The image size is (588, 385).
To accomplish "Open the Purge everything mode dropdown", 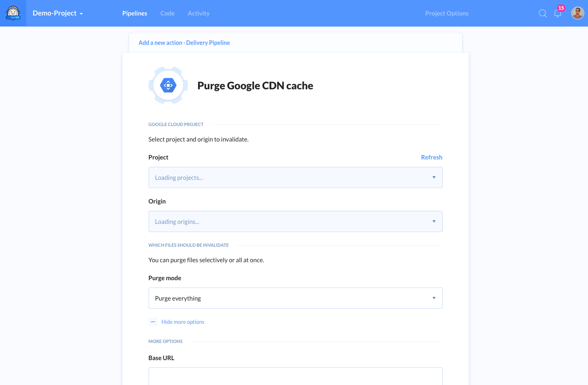I will (296, 298).
